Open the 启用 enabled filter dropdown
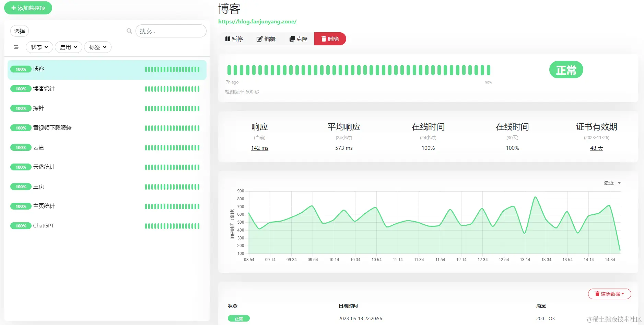644x325 pixels. [x=69, y=47]
